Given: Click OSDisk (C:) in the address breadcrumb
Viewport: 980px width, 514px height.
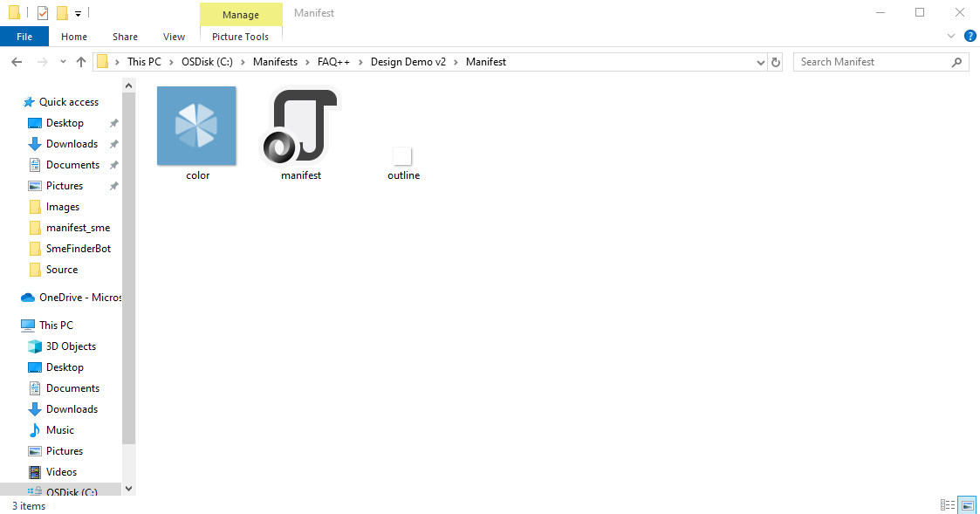Looking at the screenshot, I should (x=207, y=62).
